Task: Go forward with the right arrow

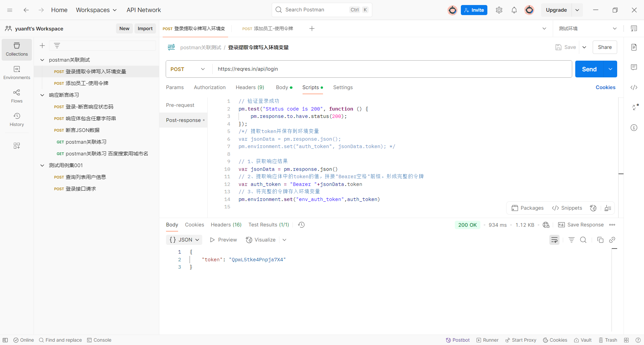Action: coord(41,10)
